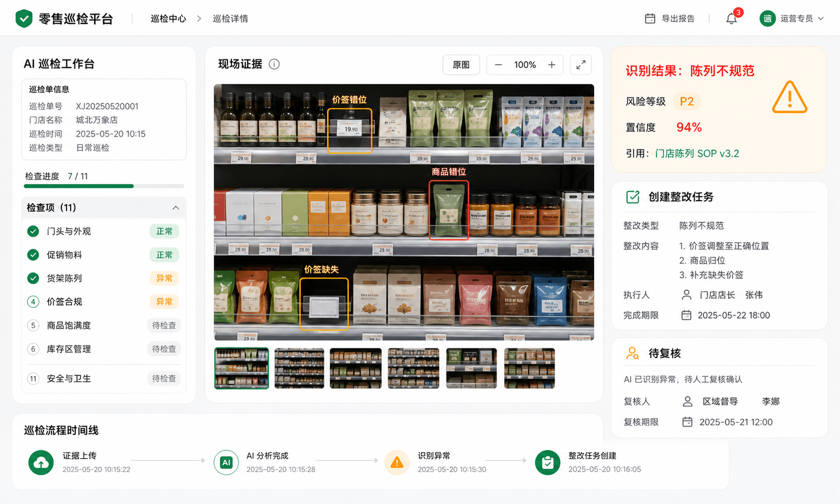
Task: Click the green check of 门头与外观
Action: [33, 231]
